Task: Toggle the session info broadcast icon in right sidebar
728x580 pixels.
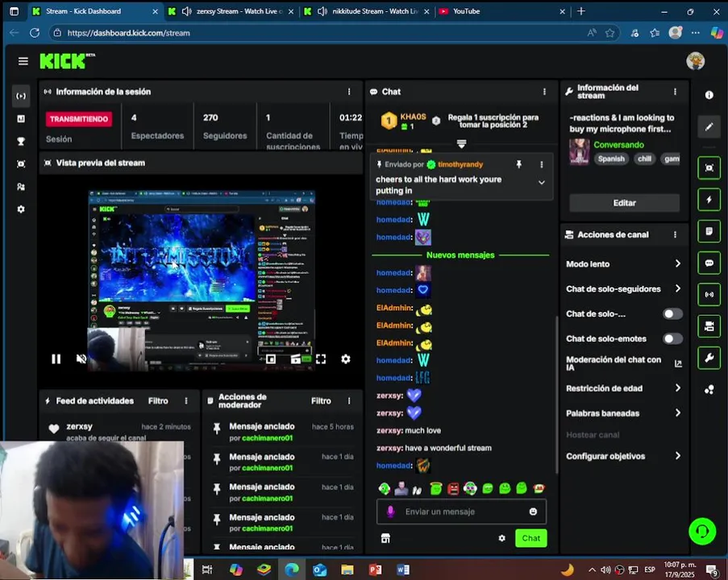Action: pyautogui.click(x=709, y=295)
